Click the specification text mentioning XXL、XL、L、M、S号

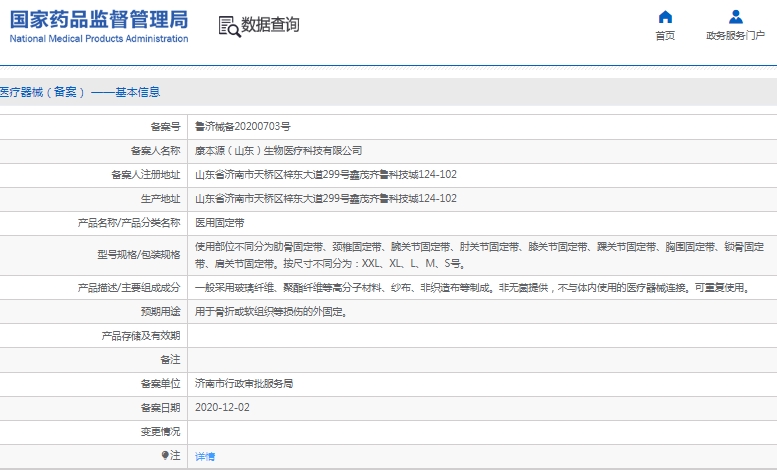[x=479, y=255]
